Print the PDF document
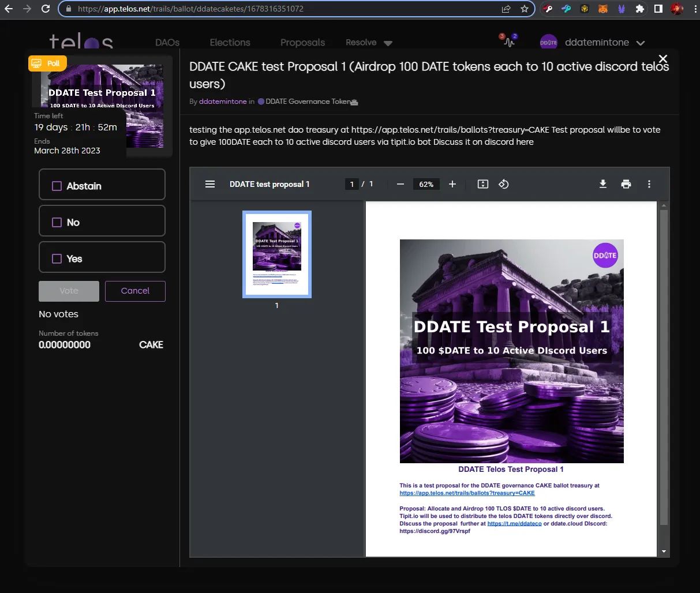 tap(626, 184)
